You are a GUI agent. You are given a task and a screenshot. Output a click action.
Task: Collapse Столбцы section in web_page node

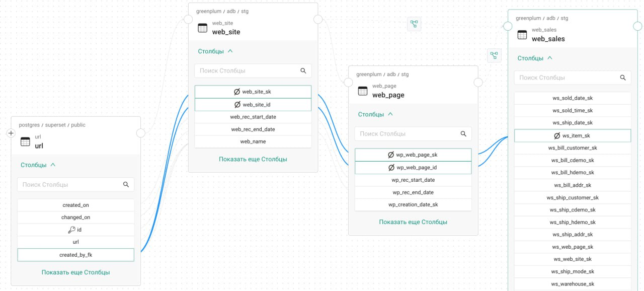click(x=390, y=114)
